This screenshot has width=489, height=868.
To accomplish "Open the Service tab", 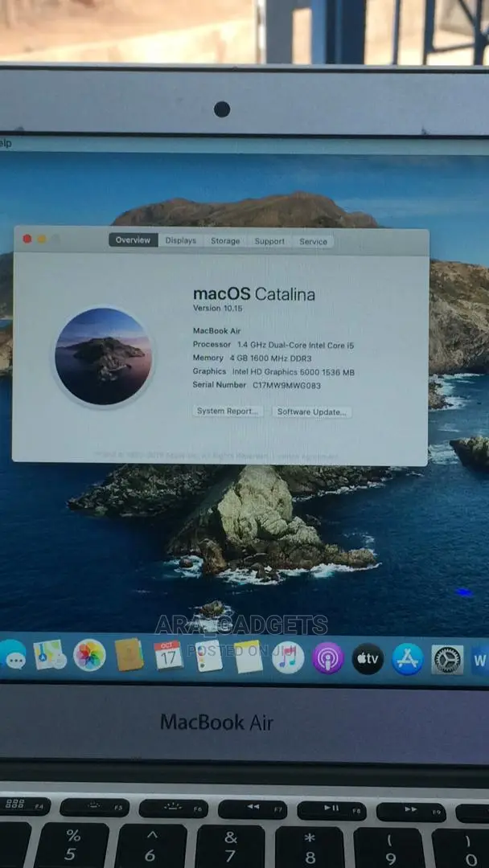I will (x=313, y=242).
